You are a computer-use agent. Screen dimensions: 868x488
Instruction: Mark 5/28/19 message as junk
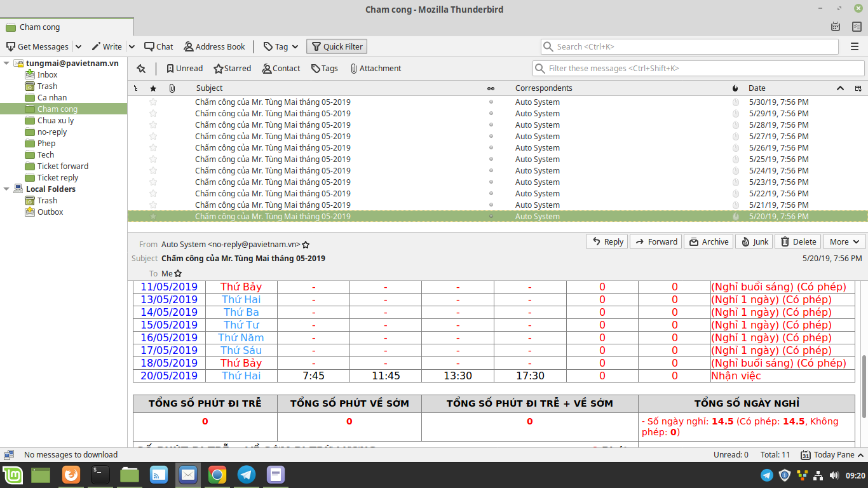point(735,125)
